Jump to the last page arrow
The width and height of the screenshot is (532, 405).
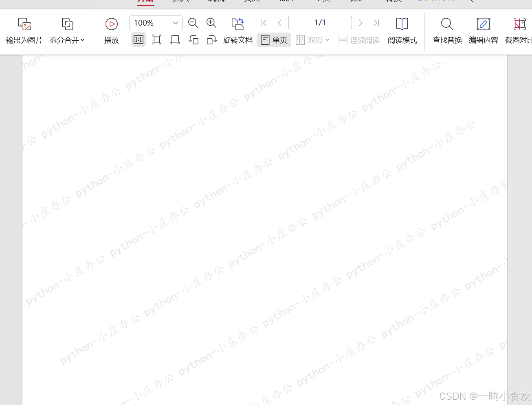376,23
